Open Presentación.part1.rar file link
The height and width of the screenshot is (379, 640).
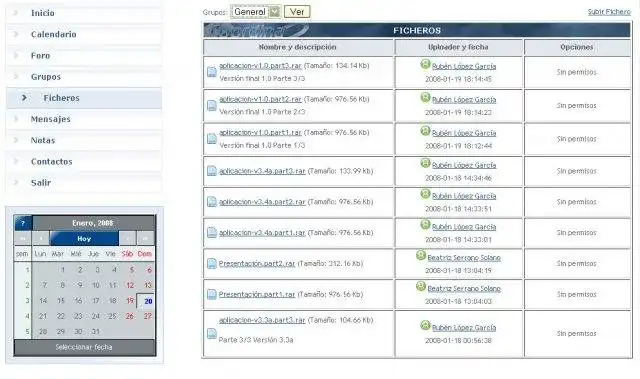coord(257,295)
